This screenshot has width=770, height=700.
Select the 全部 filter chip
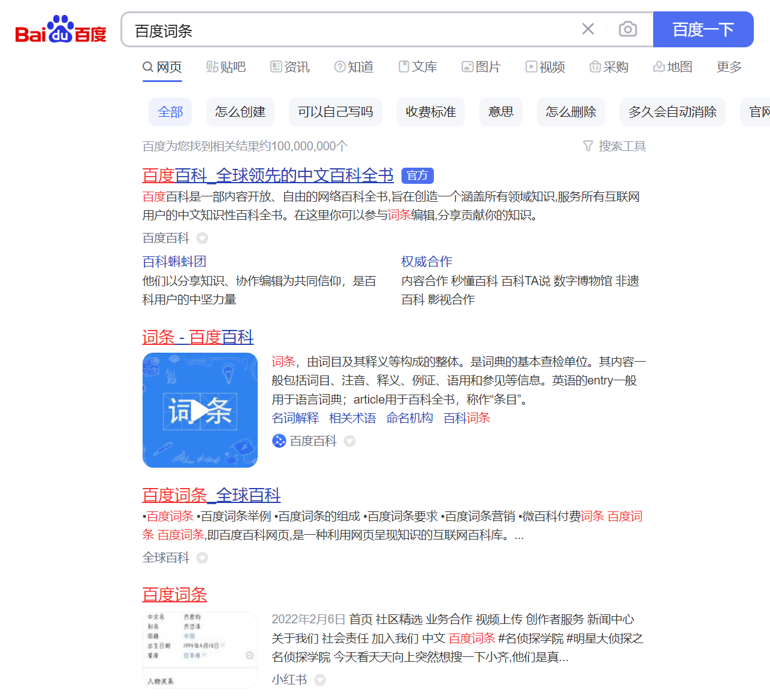click(x=170, y=112)
